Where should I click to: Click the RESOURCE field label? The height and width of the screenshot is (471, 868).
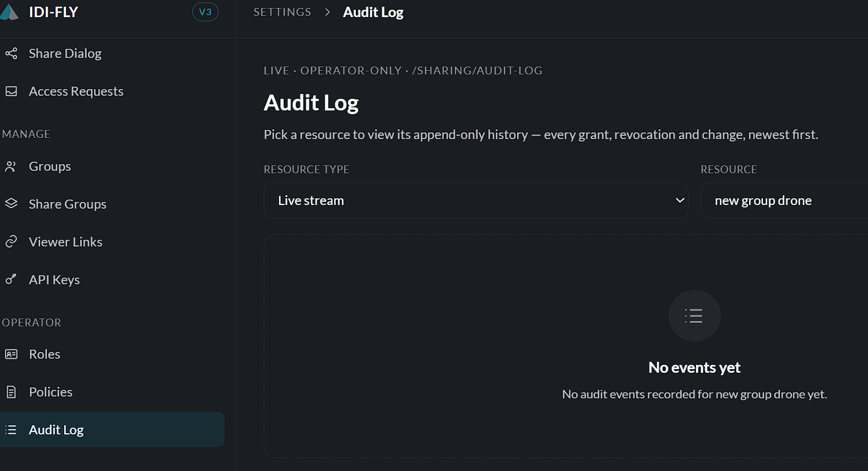coord(729,170)
